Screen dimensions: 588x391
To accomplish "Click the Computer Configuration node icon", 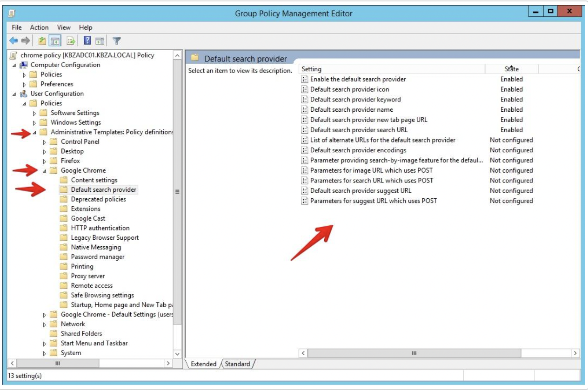I will tap(24, 65).
